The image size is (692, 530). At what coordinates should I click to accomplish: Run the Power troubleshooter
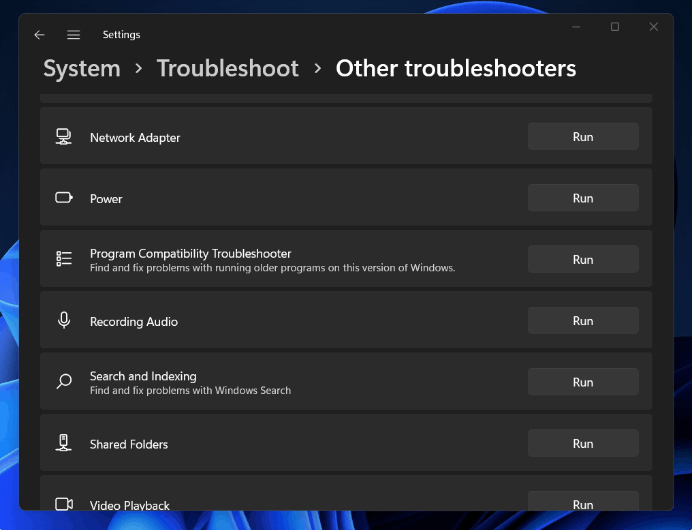[583, 198]
